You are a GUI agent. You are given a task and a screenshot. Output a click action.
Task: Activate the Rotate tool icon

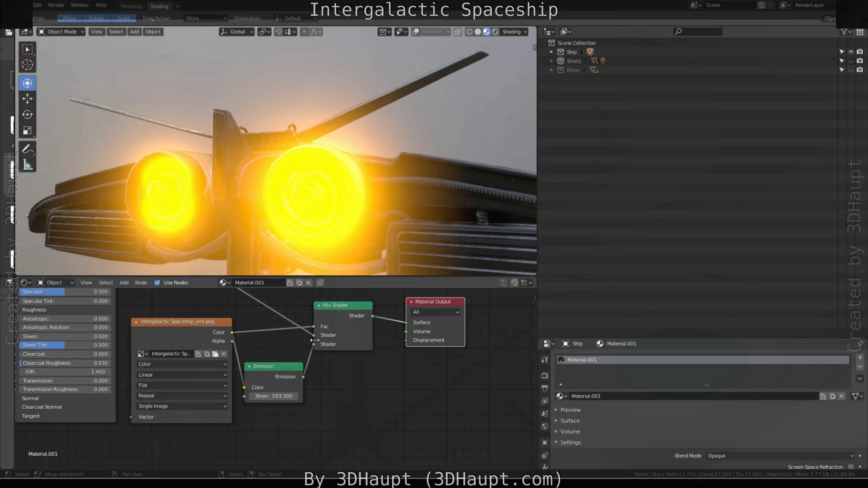(x=27, y=115)
